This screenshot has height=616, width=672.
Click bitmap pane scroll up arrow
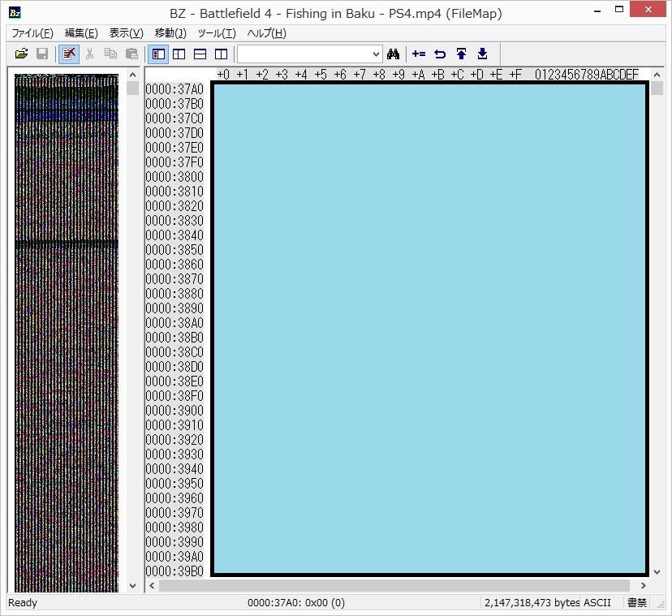click(133, 75)
